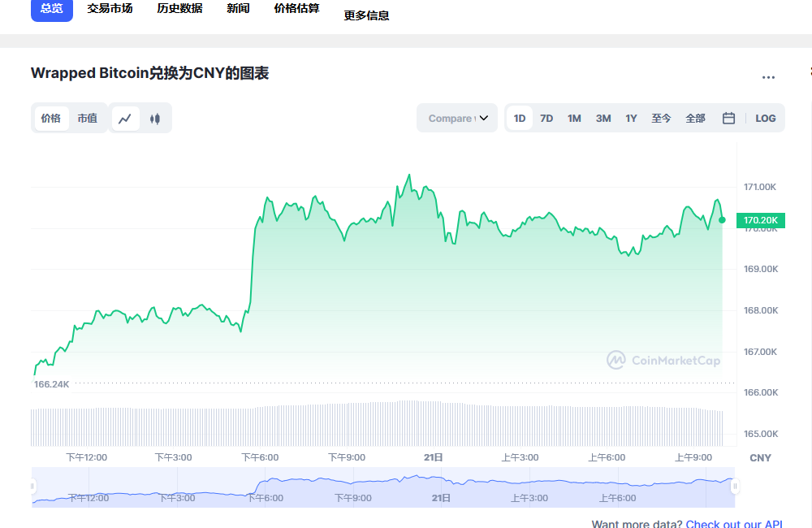Open the 交易市场 markets tab
812x528 pixels.
point(110,8)
